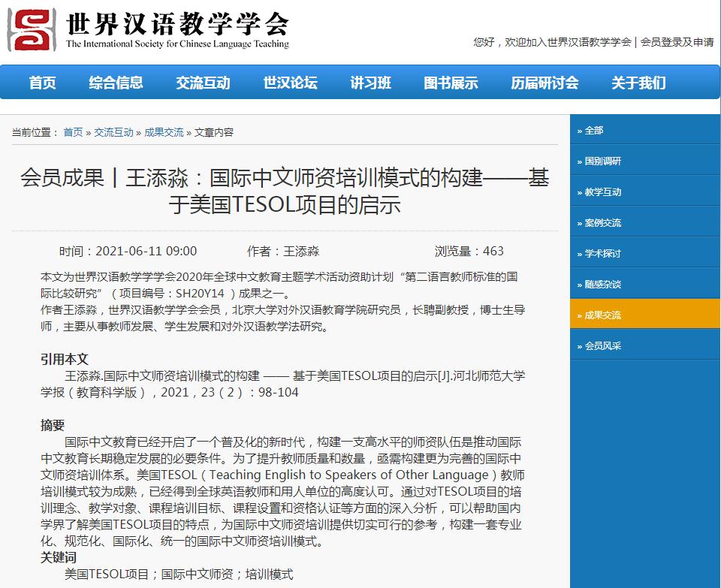Click the 引用本文 heading
Screen dimensions: 721x588
[x=65, y=359]
